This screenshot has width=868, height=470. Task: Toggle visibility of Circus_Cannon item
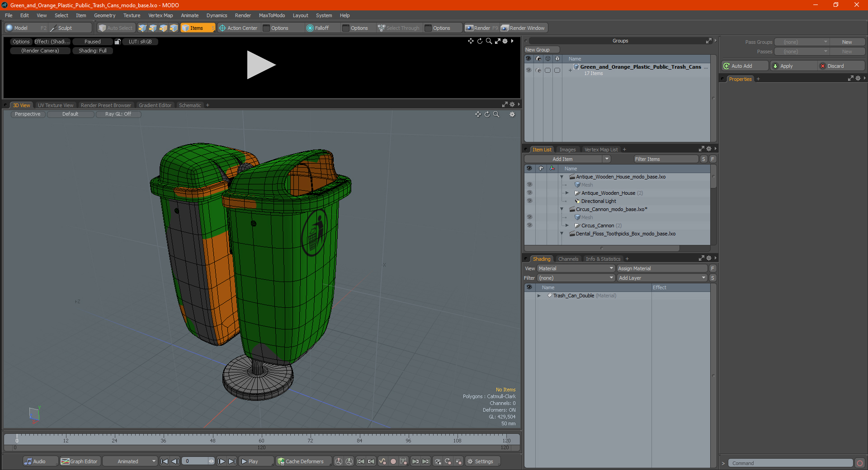pyautogui.click(x=529, y=226)
